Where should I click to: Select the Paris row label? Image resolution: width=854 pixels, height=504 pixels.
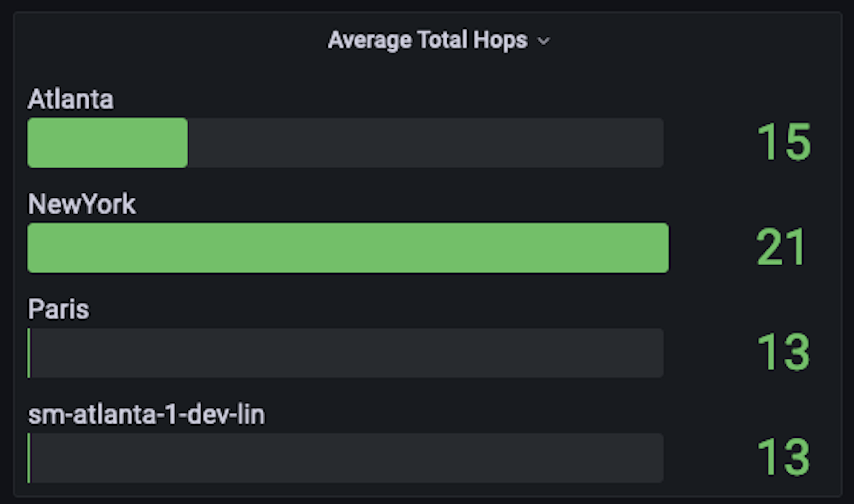[x=58, y=309]
